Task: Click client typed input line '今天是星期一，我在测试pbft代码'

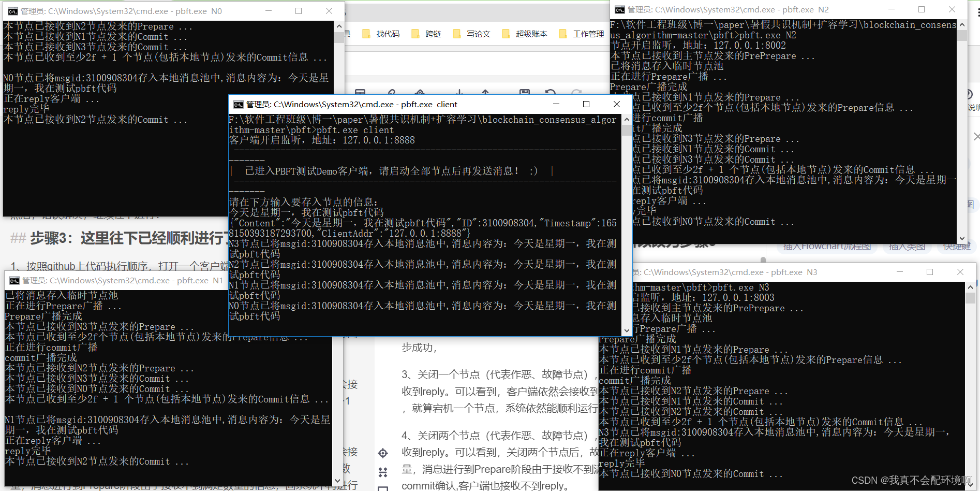Action: click(x=306, y=213)
